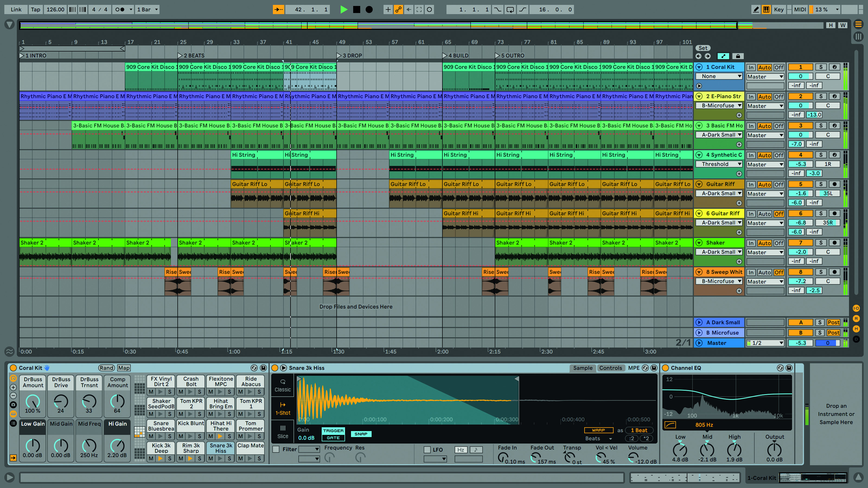Select Slice playback mode
Image resolution: width=868 pixels, height=488 pixels.
point(283,432)
